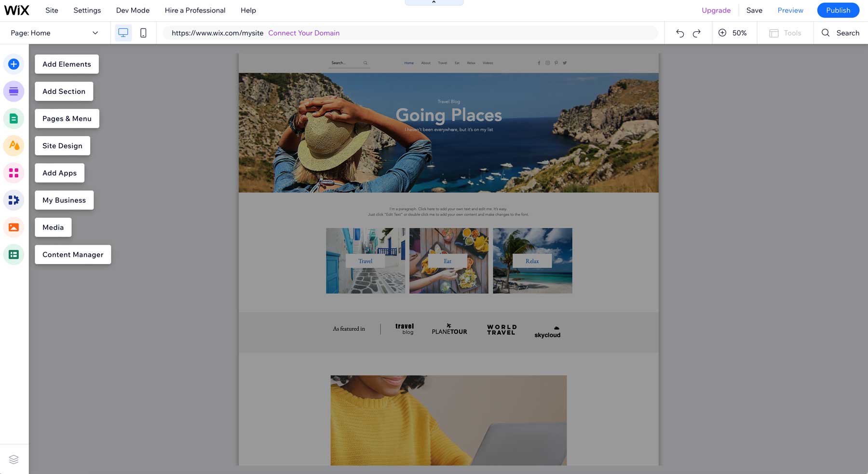This screenshot has height=474, width=868.
Task: Open the Layers icon at sidebar bottom
Action: pyautogui.click(x=14, y=459)
